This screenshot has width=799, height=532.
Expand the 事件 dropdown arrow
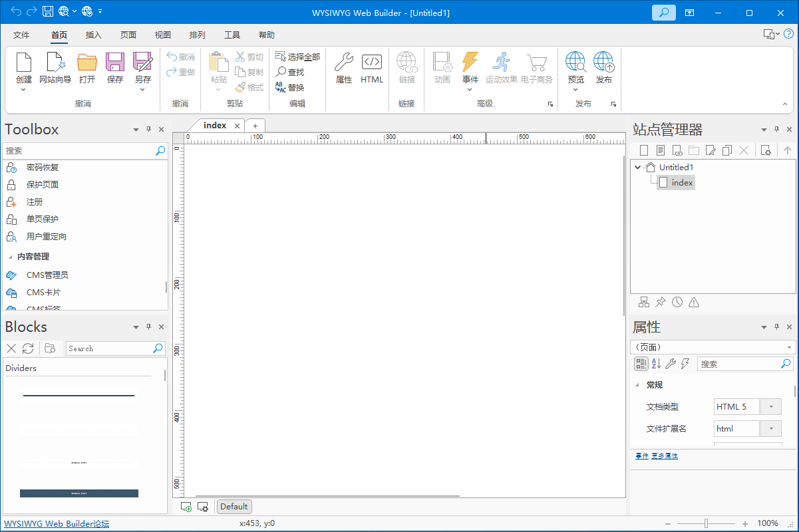470,90
